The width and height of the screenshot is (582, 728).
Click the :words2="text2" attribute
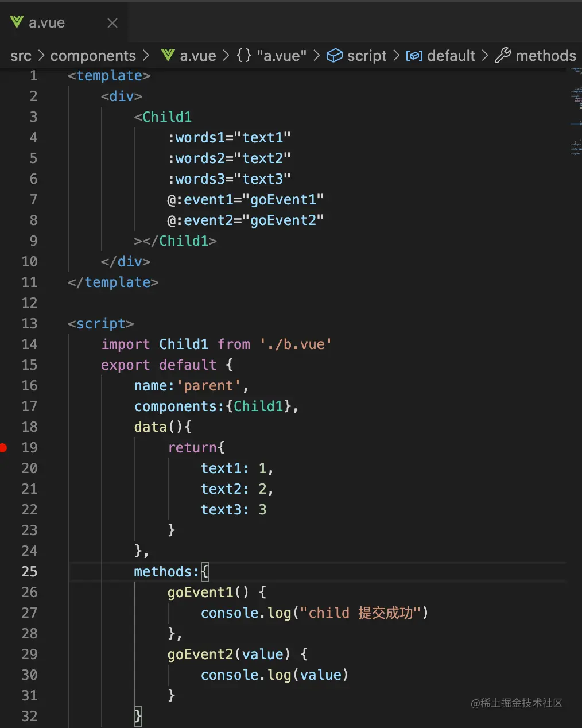(230, 158)
